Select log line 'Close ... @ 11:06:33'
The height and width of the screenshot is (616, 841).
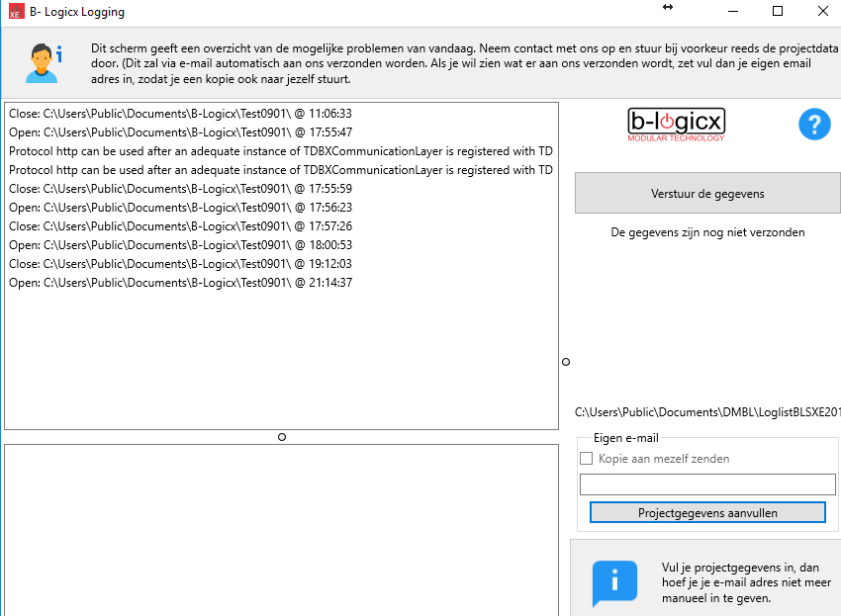click(x=180, y=114)
